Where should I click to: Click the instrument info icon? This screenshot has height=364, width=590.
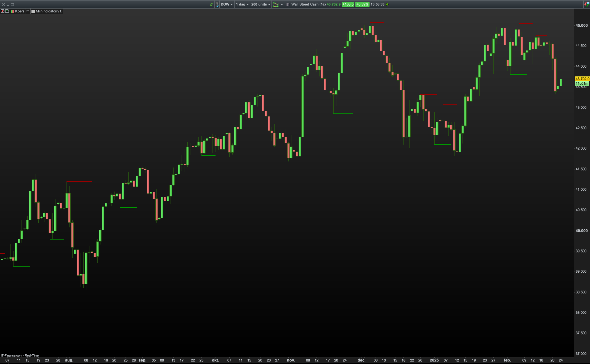point(288,4)
